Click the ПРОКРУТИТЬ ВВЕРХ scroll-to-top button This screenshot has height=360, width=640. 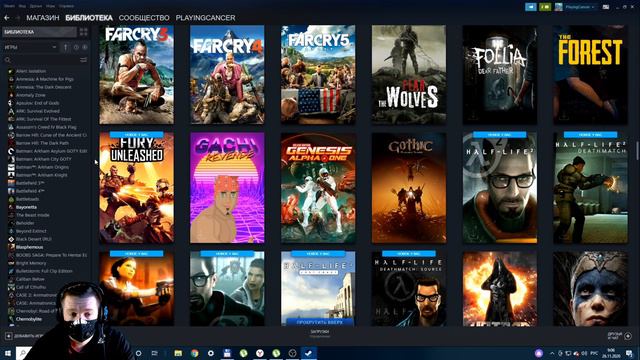pos(320,322)
